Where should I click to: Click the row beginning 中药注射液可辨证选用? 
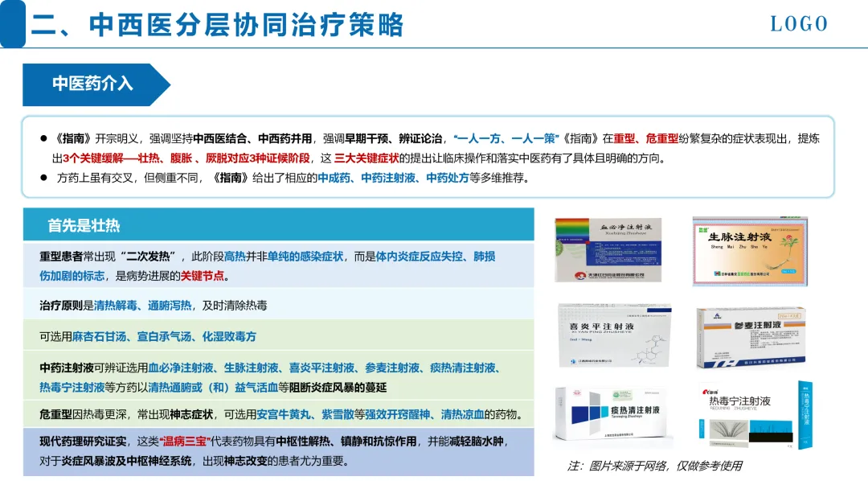coord(278,376)
